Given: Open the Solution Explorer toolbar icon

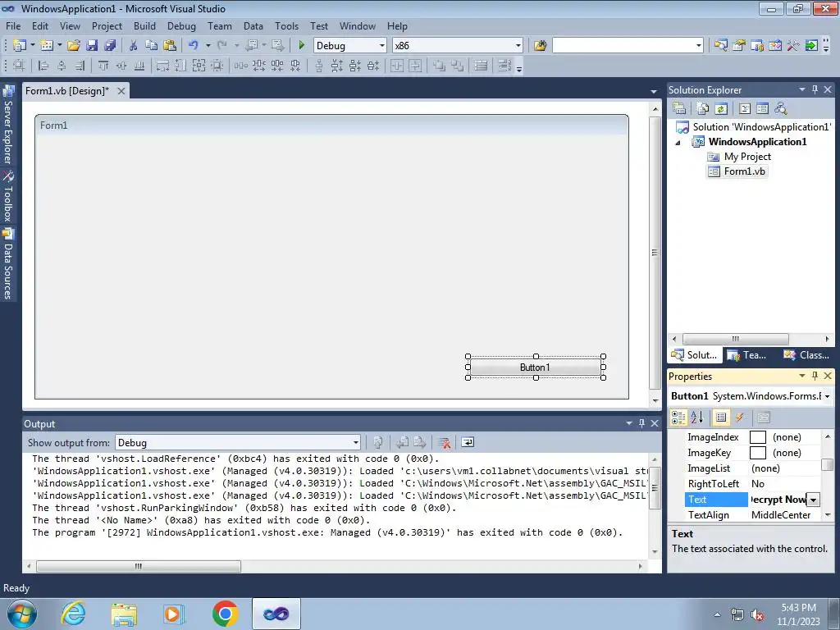Looking at the screenshot, I should click(721, 46).
